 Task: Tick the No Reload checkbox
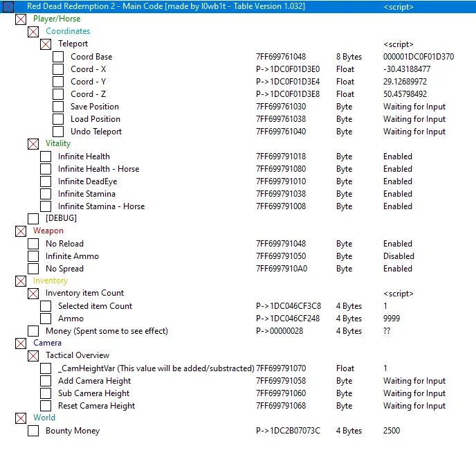[x=33, y=244]
